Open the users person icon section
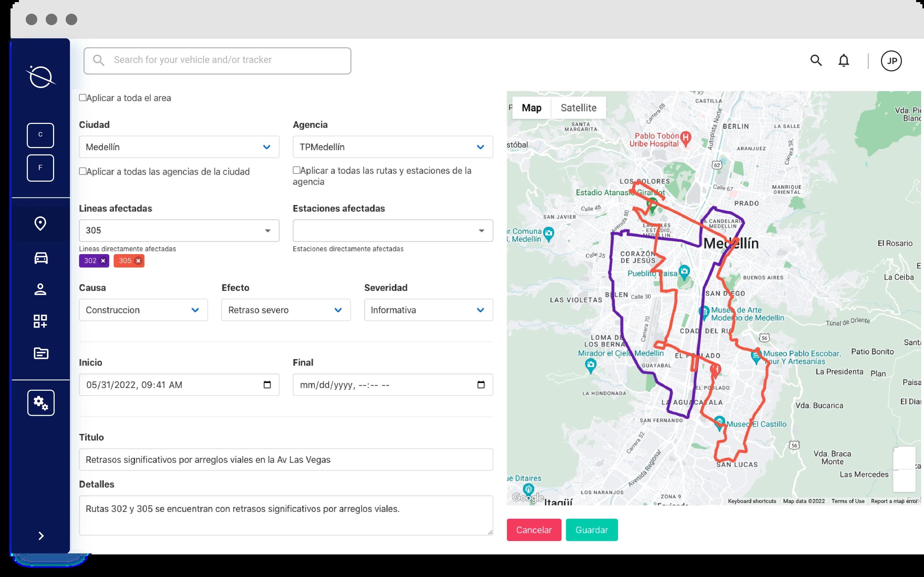Screen dimensions: 924x577 (x=40, y=289)
